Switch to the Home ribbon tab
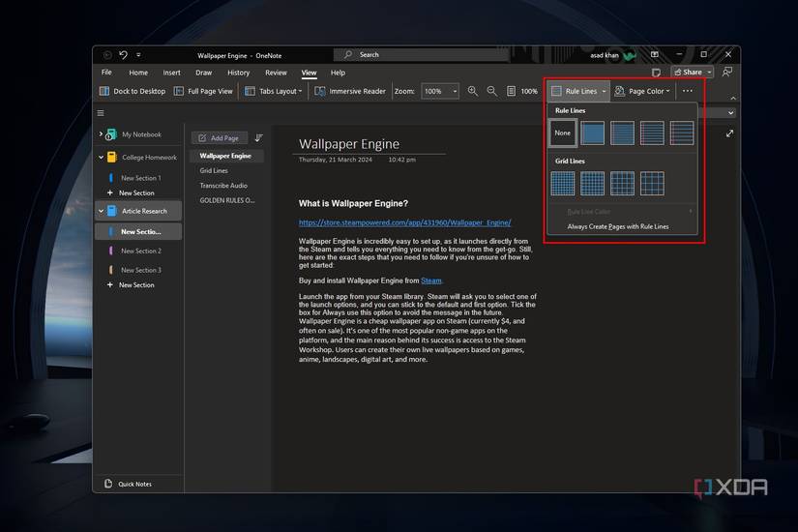Image resolution: width=798 pixels, height=532 pixels. tap(138, 73)
